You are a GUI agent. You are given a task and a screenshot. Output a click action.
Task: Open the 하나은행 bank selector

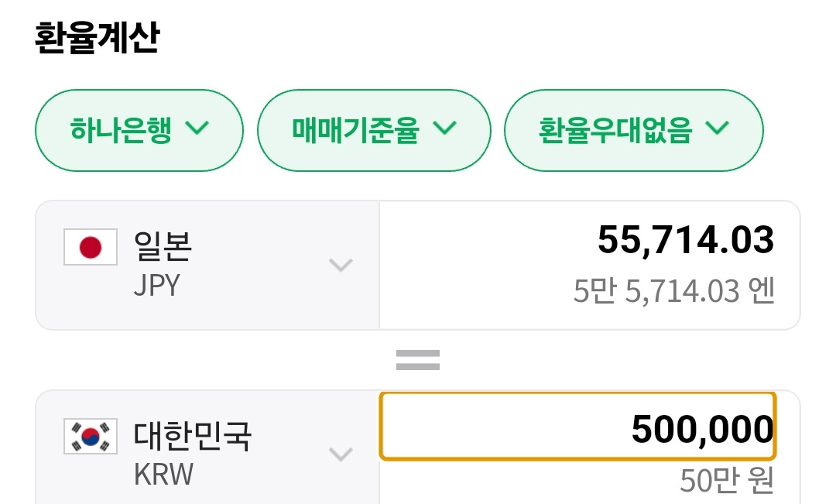pos(139,130)
